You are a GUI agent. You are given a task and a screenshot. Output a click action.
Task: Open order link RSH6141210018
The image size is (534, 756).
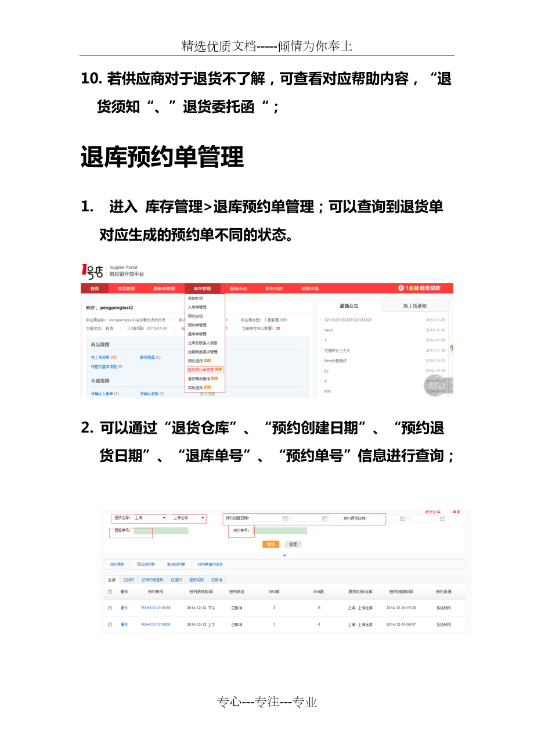pos(156,608)
